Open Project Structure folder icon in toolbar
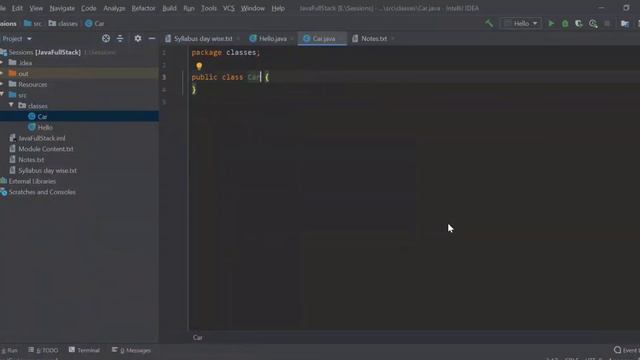 pyautogui.click(x=624, y=24)
